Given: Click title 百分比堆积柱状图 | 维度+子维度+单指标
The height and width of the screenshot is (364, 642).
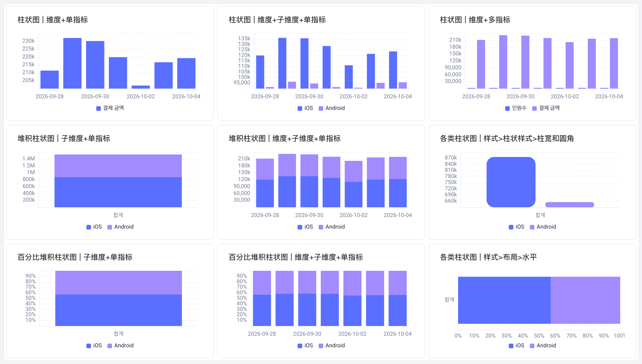Looking at the screenshot, I should (296, 257).
